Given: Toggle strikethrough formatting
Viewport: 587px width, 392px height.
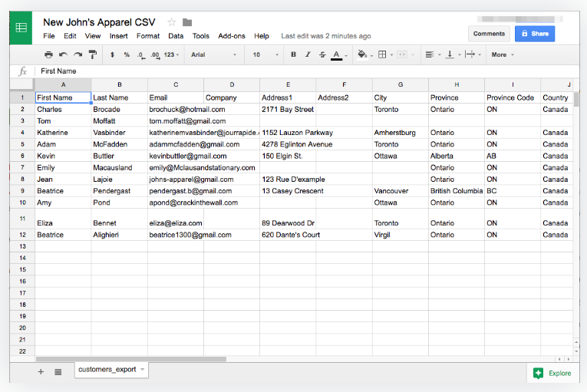Looking at the screenshot, I should (x=322, y=54).
